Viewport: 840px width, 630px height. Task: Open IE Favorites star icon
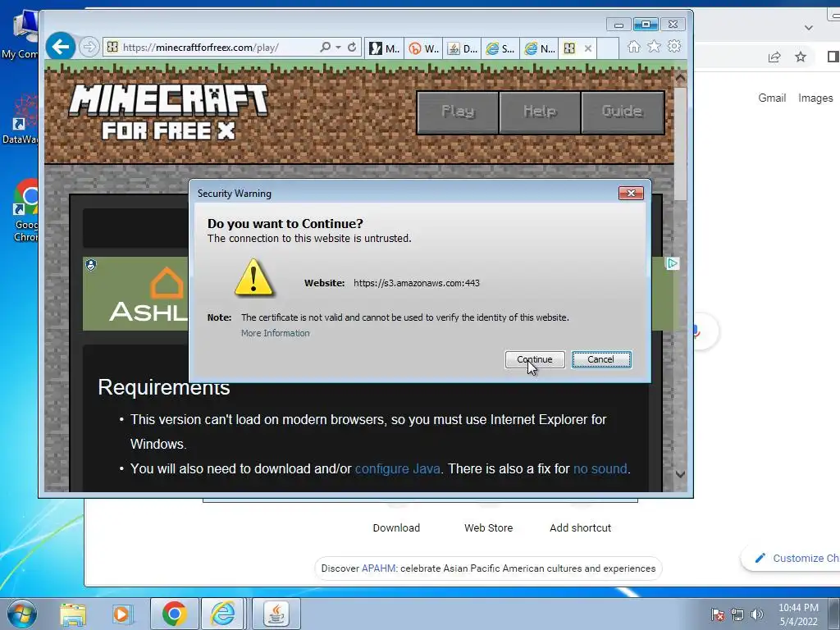(x=654, y=47)
